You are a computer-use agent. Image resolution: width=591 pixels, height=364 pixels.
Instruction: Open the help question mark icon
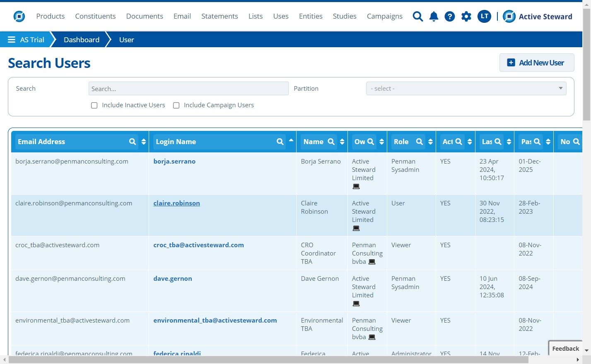tap(449, 17)
